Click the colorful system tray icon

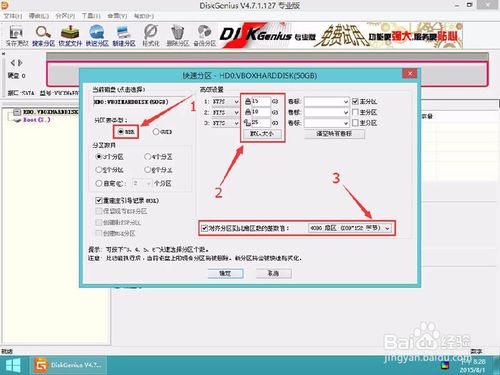(444, 365)
